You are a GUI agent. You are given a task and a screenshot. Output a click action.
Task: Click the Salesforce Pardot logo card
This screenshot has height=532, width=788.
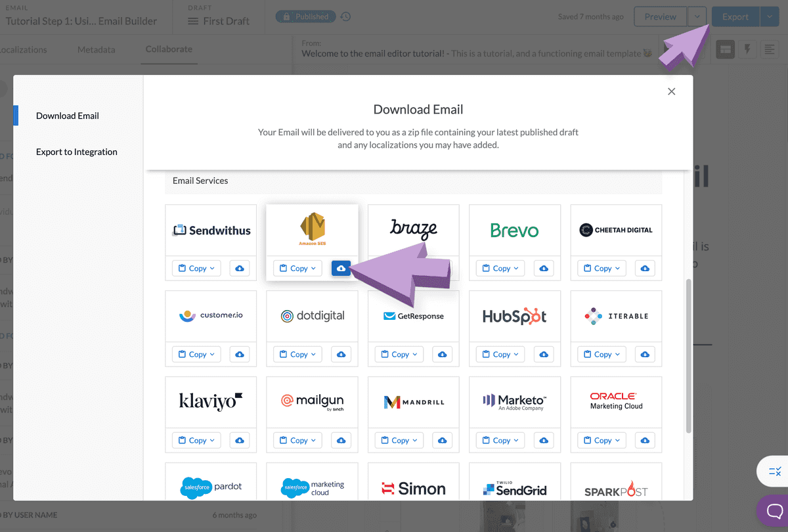(x=211, y=482)
